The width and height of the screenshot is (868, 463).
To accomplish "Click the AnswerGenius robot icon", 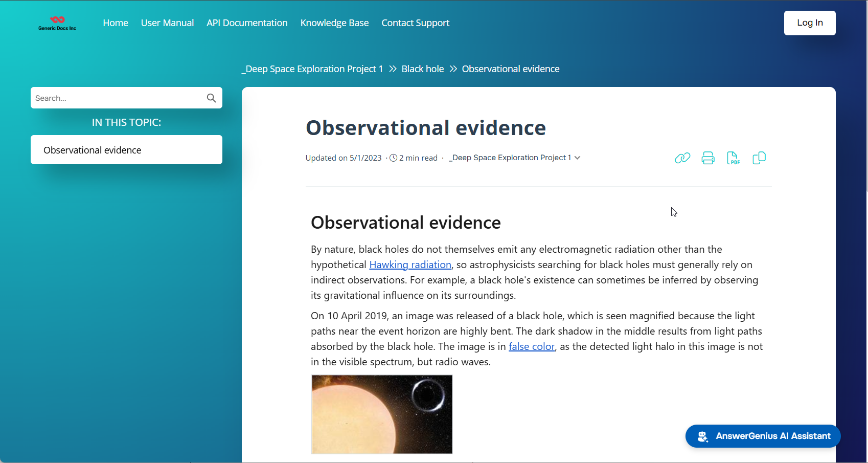I will (x=703, y=436).
